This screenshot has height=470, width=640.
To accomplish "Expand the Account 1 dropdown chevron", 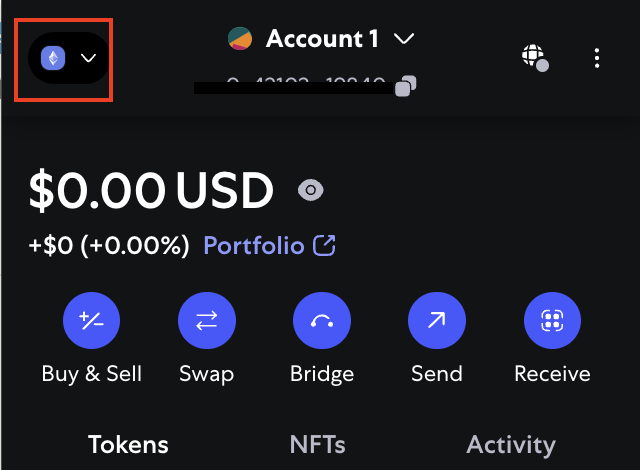I will click(x=404, y=39).
